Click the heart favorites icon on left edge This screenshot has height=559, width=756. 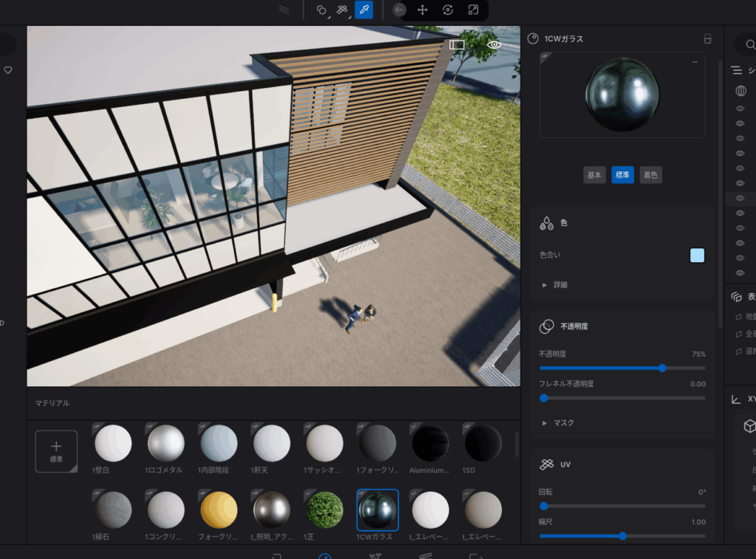8,70
